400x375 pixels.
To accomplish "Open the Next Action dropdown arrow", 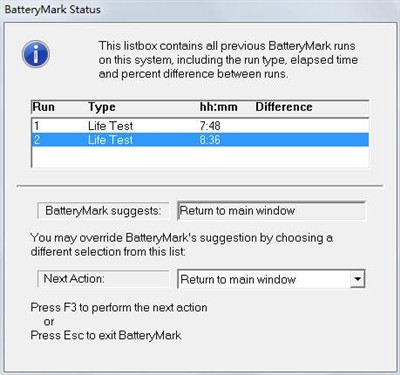I will pyautogui.click(x=357, y=279).
